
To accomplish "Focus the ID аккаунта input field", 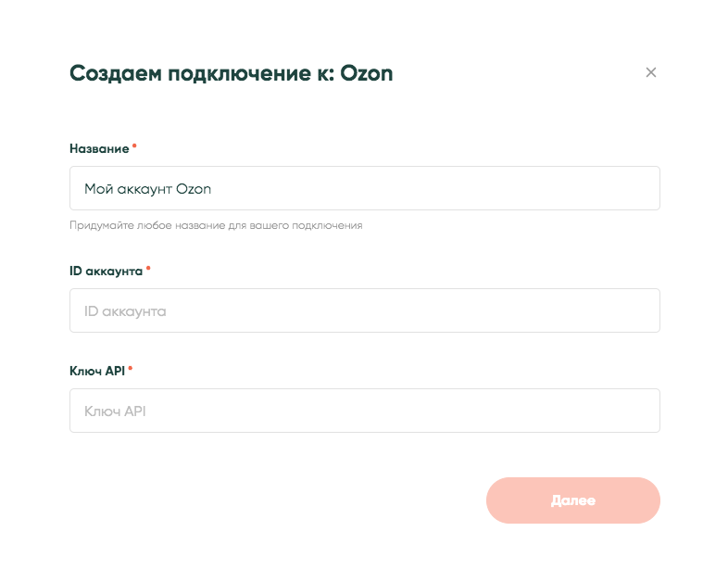I will 364,310.
